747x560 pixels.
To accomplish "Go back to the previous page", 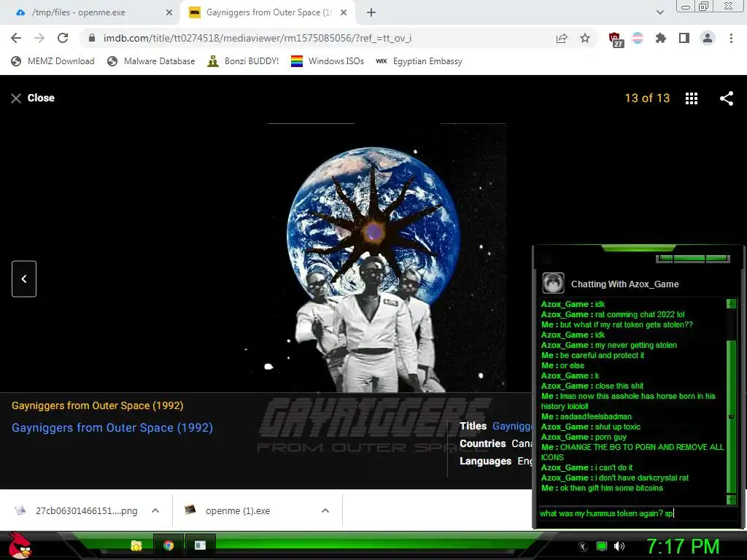I will [x=16, y=38].
